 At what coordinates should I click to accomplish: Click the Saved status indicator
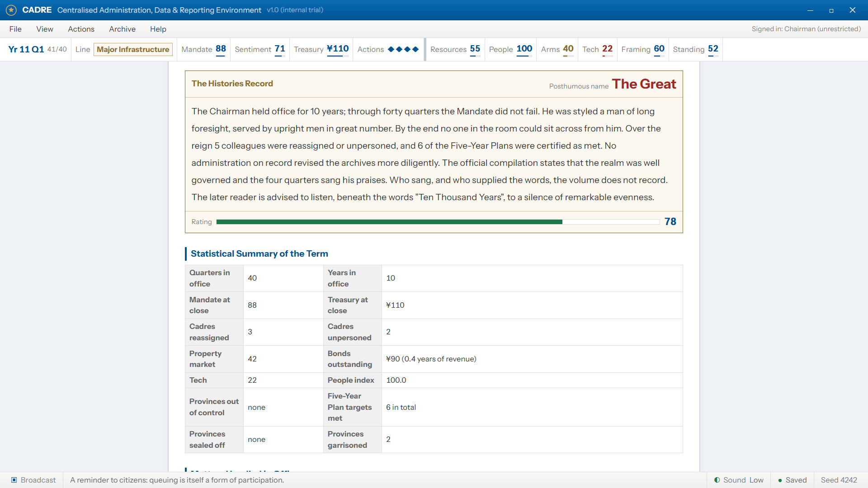point(793,480)
